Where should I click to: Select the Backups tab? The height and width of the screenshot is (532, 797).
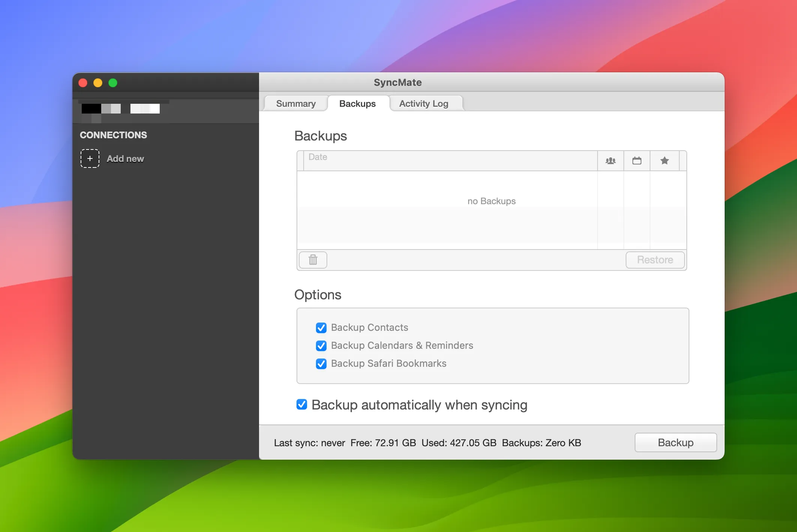tap(357, 103)
